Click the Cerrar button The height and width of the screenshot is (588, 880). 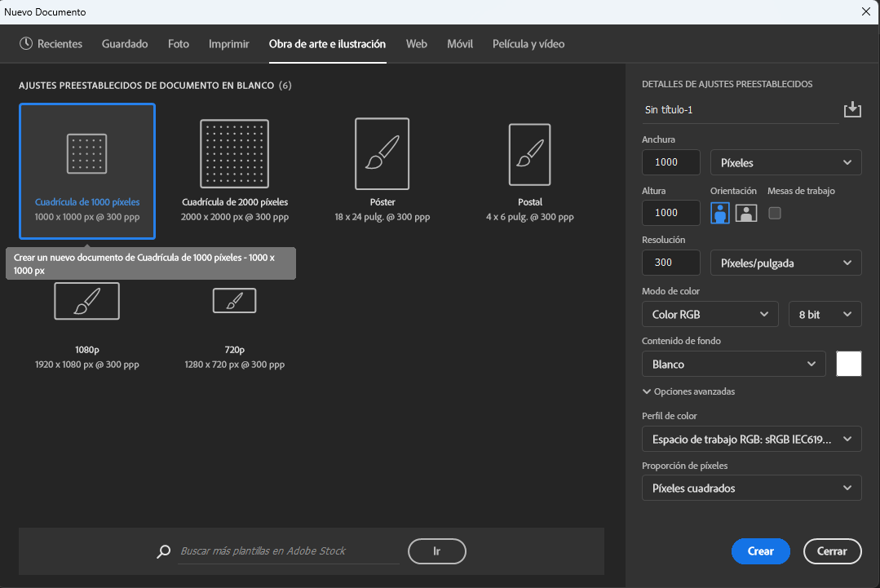(x=832, y=551)
